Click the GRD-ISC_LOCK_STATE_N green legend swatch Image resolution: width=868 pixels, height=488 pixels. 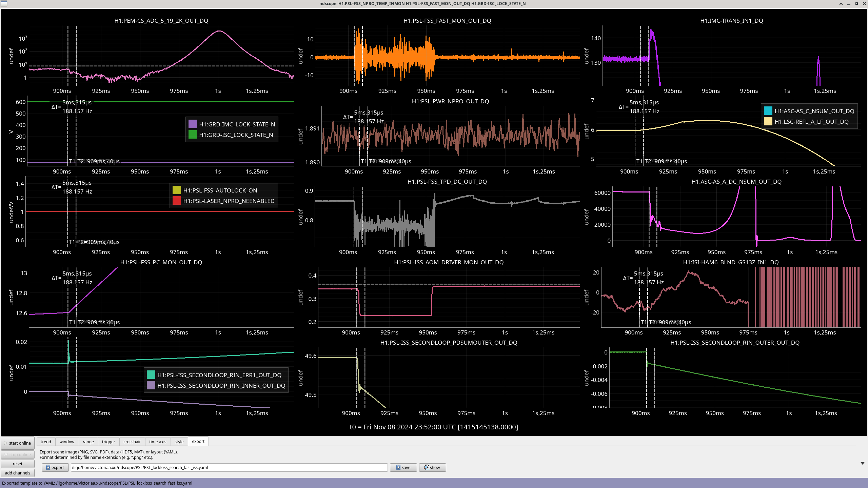point(193,135)
